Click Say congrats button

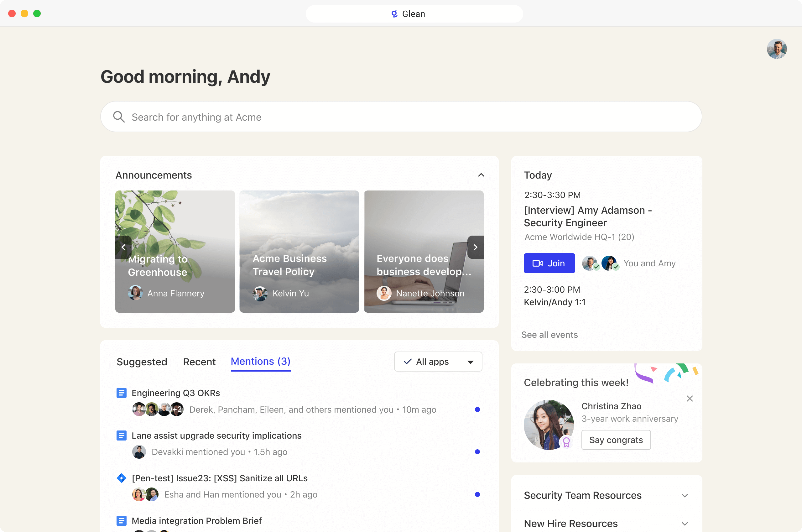(616, 440)
